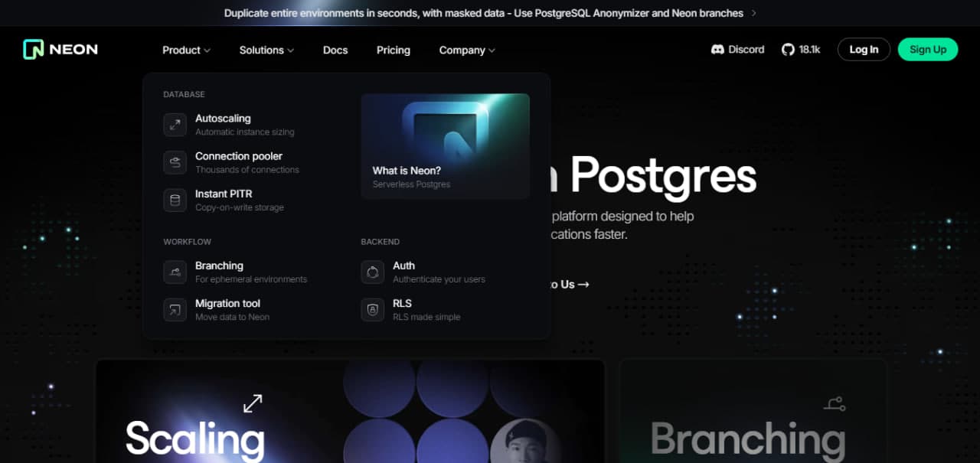Click 'Copy-on-write storage' text
Screen dimensions: 980x463
tap(240, 207)
